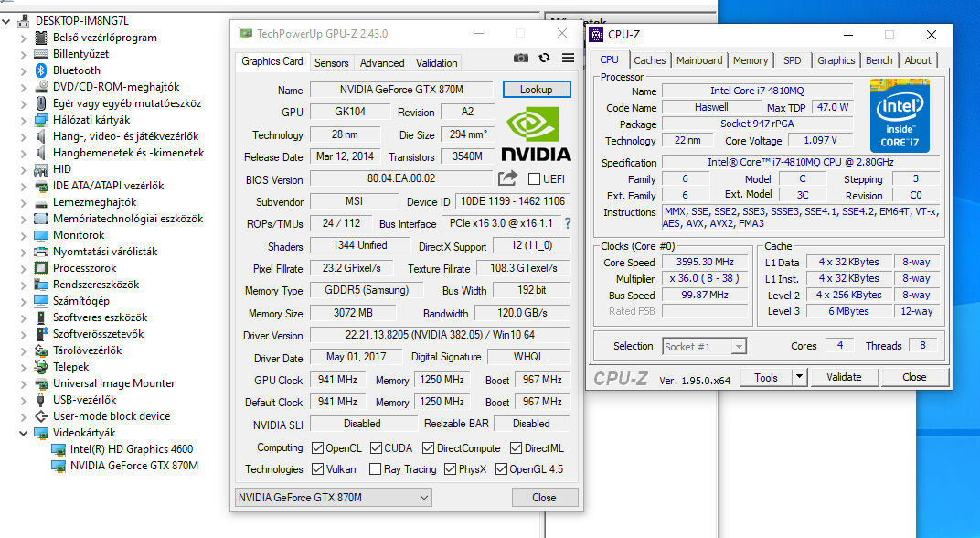The width and height of the screenshot is (980, 538).
Task: Click the Nyomtatási várólisták printer icon
Action: click(41, 252)
